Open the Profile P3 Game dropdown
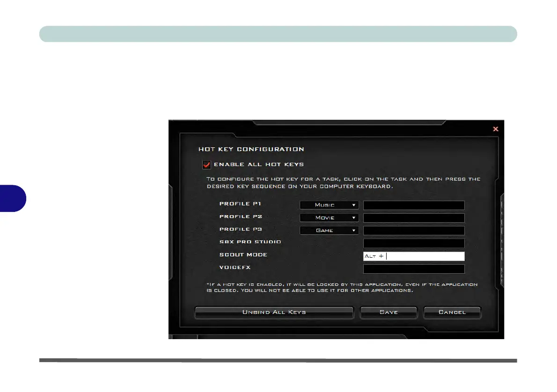Image resolution: width=557 pixels, height=392 pixels. pyautogui.click(x=329, y=231)
